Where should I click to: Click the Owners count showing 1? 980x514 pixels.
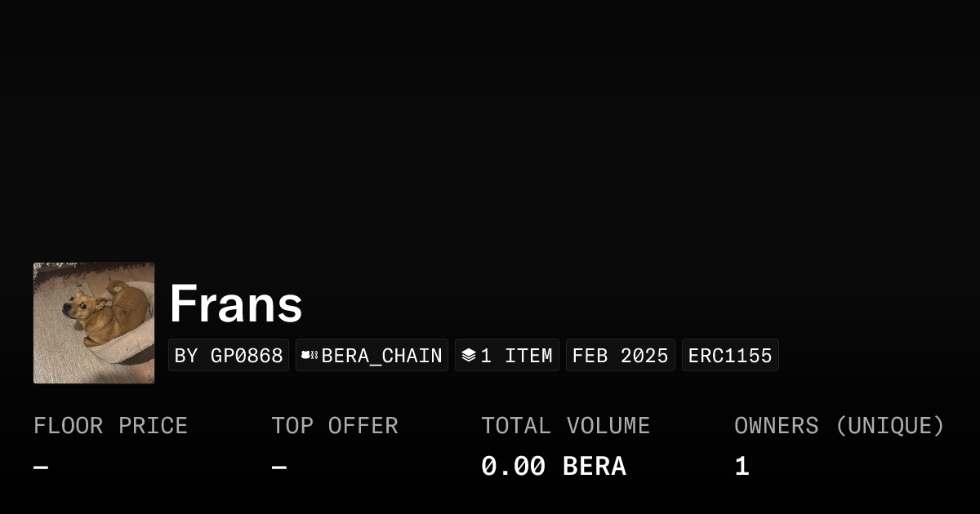coord(741,465)
